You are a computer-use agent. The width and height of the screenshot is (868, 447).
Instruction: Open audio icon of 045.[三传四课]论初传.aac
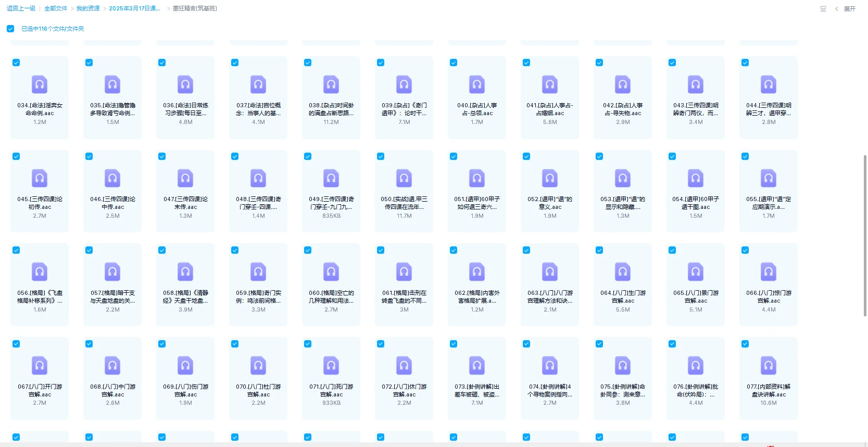(40, 178)
